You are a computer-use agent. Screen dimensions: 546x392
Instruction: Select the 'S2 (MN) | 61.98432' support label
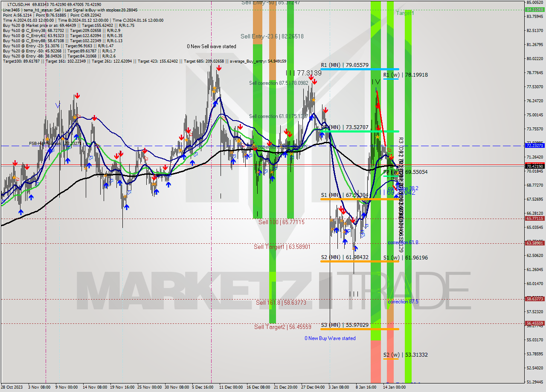point(345,257)
